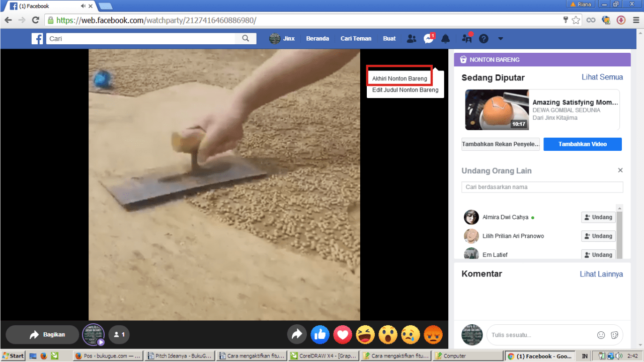This screenshot has width=644, height=362.
Task: Click the Tulis sesuatu comment field
Action: click(x=541, y=335)
